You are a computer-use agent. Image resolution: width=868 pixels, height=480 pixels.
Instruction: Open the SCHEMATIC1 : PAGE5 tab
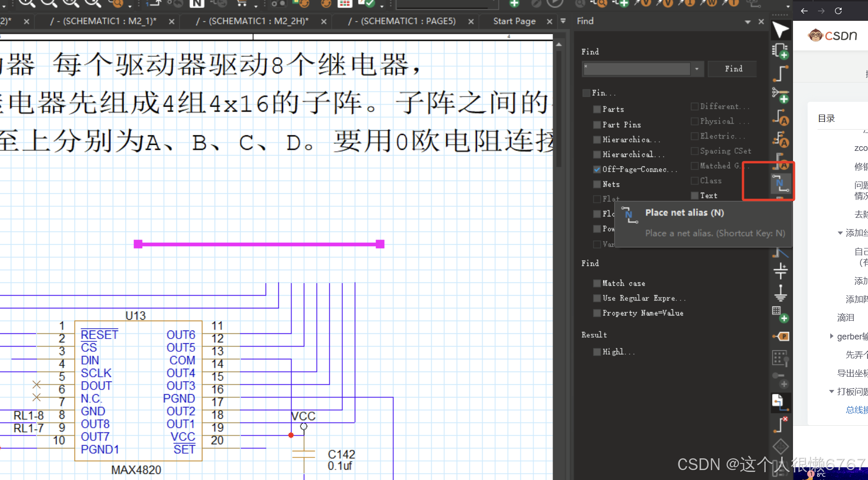pos(401,21)
